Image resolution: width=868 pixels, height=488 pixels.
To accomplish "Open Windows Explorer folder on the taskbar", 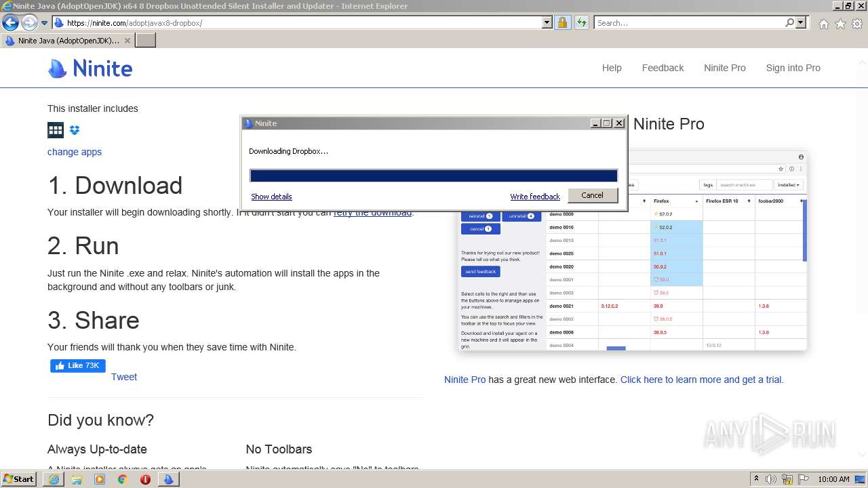I will click(x=77, y=479).
